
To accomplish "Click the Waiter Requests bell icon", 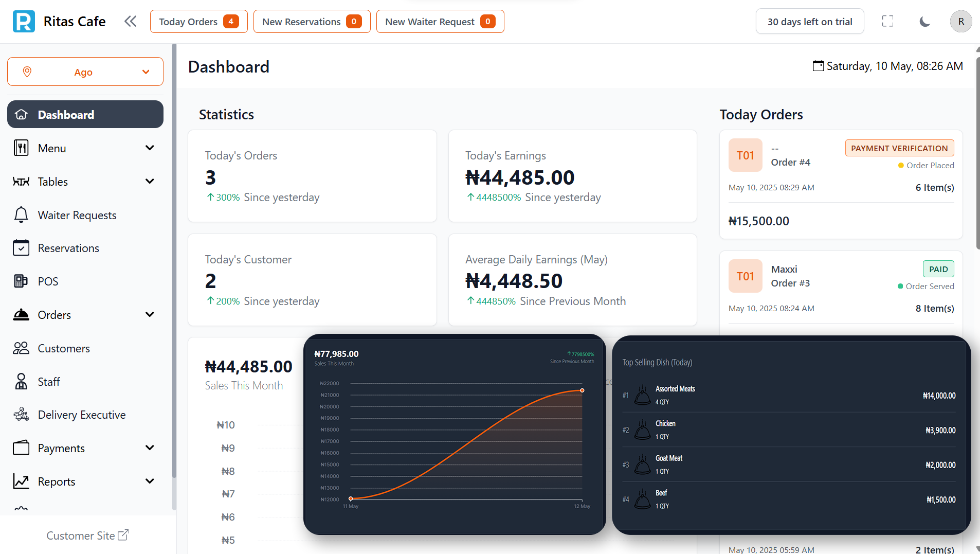I will [21, 215].
